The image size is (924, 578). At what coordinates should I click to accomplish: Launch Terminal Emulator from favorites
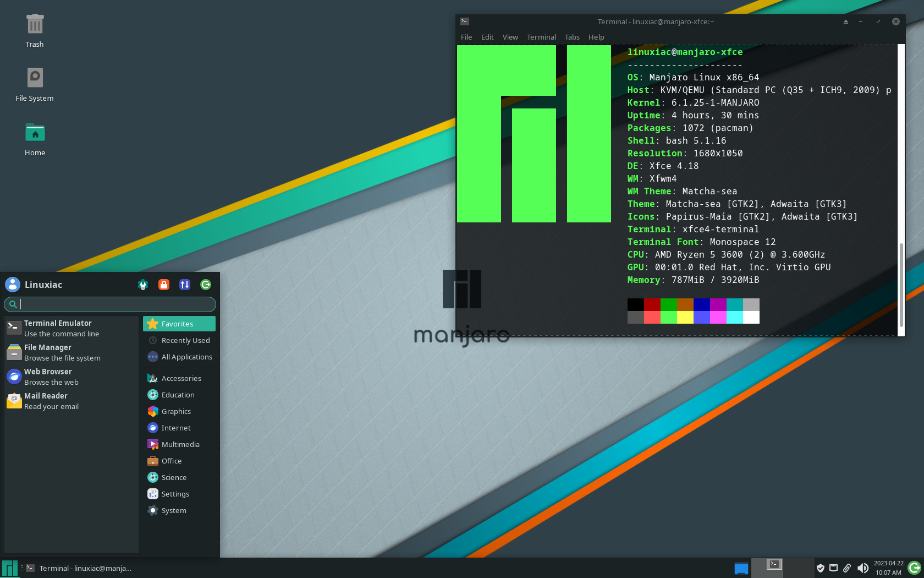pyautogui.click(x=71, y=328)
